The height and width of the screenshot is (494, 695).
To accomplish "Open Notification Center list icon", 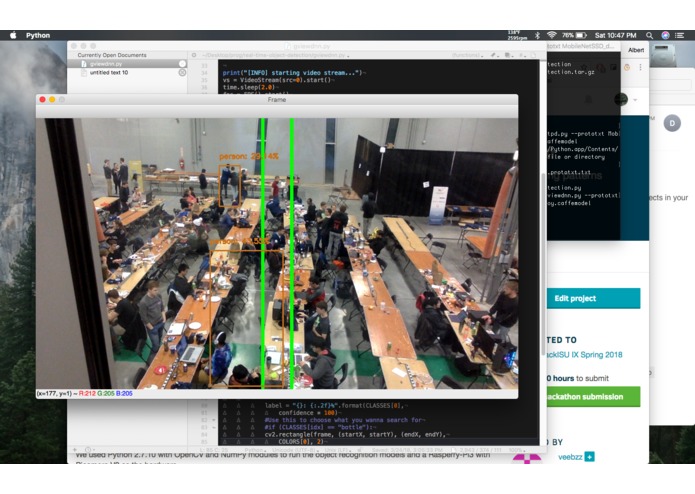I will (679, 35).
